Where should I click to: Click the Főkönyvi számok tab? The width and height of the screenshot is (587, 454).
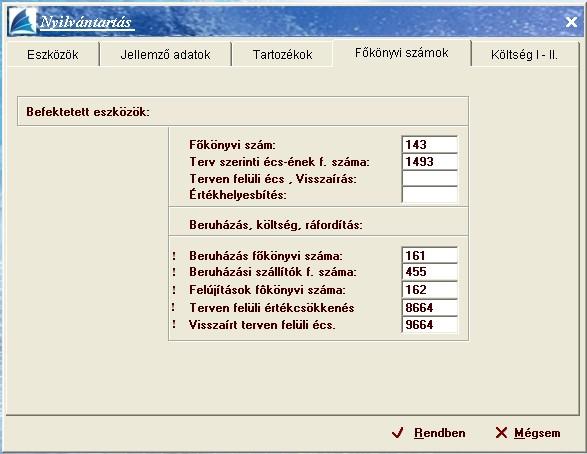pos(401,53)
